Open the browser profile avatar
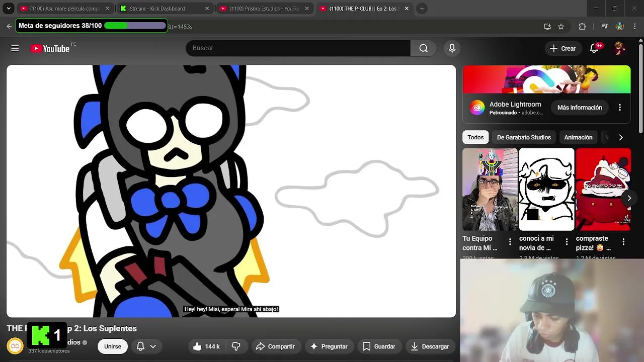644x362 pixels. (620, 27)
